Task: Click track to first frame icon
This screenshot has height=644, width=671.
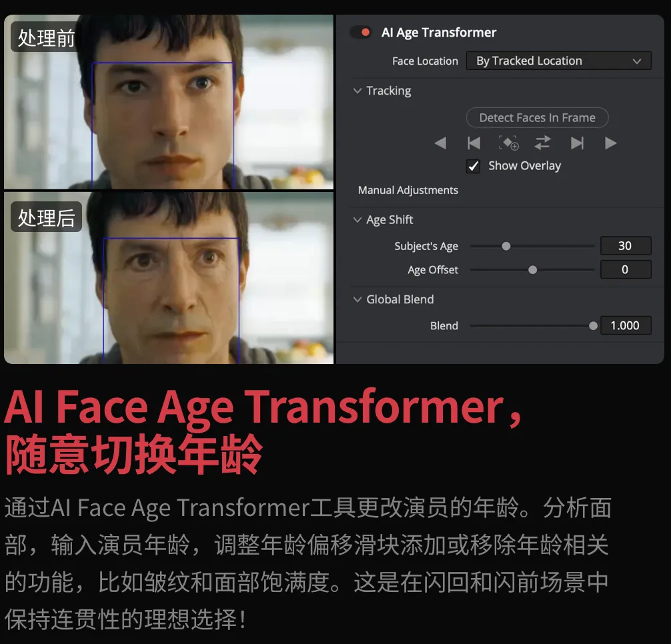Action: (x=474, y=143)
